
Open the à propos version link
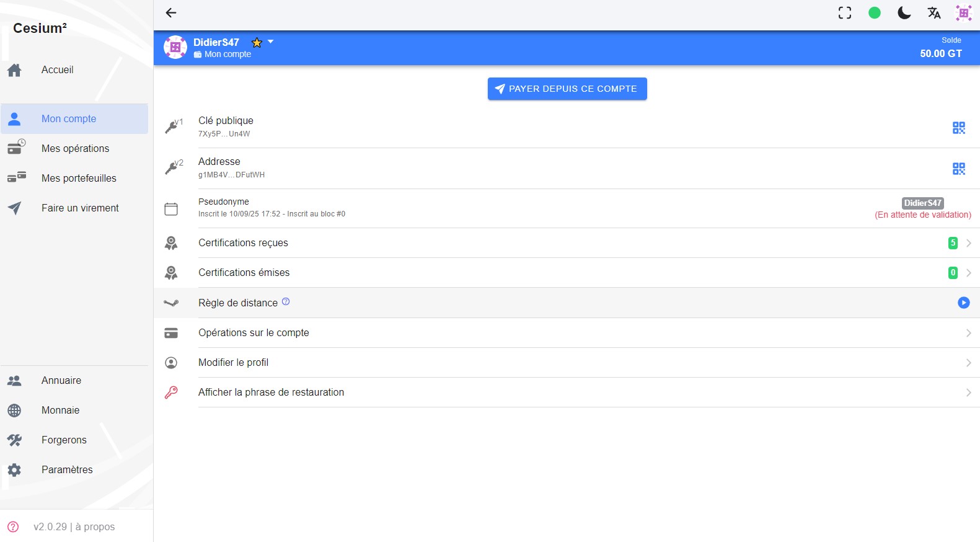point(74,527)
